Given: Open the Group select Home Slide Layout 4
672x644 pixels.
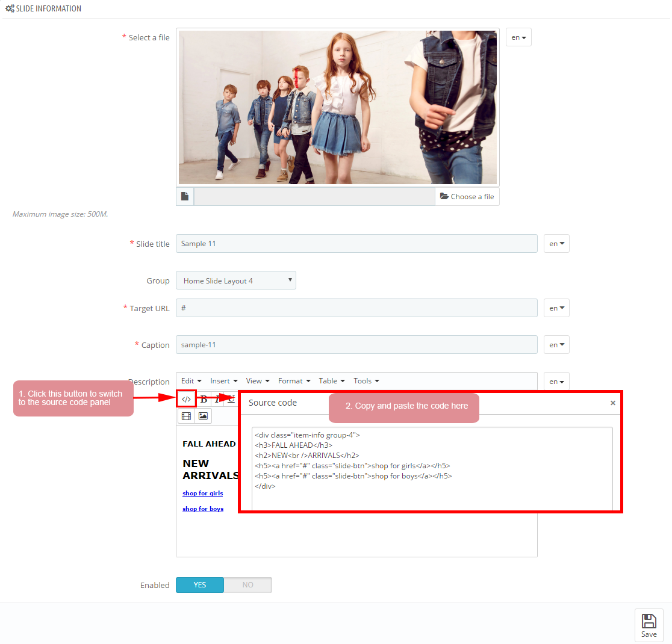Looking at the screenshot, I should [x=235, y=280].
